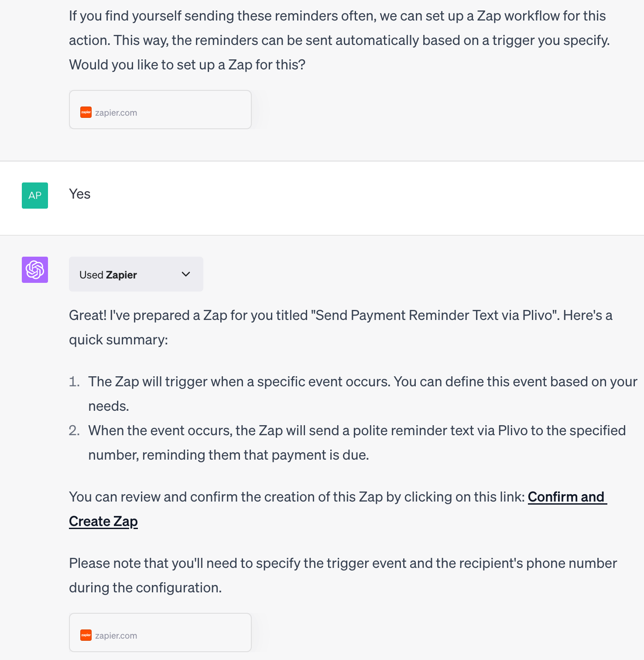Collapse the Zapier plugin response chevron
This screenshot has height=660, width=644.
pos(186,275)
